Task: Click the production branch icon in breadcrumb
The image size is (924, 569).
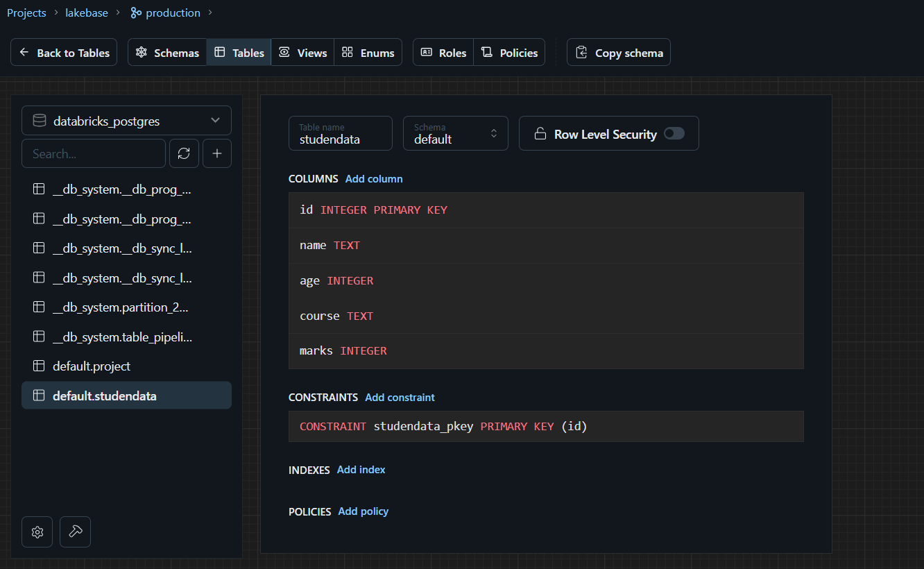Action: [136, 13]
